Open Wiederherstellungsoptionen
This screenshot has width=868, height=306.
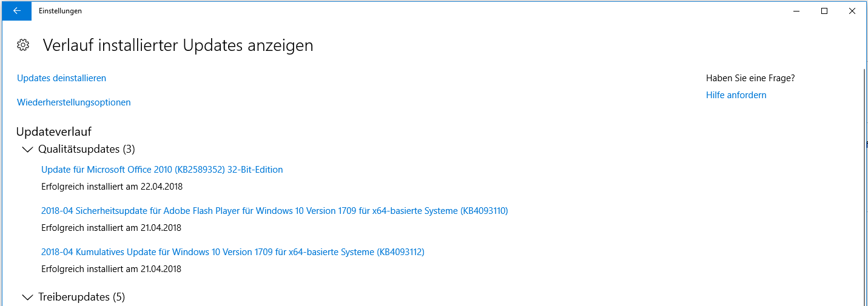(x=74, y=102)
